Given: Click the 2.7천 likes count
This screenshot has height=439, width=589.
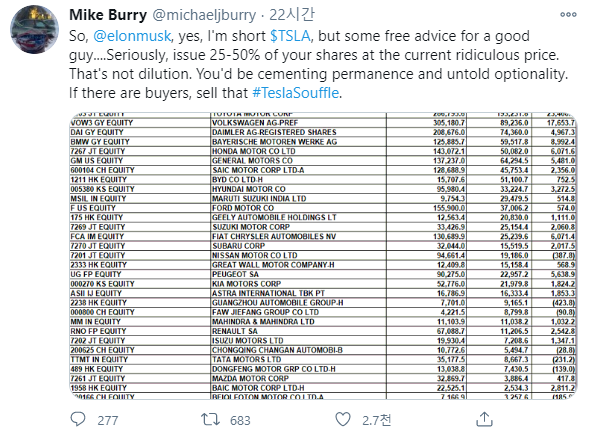Looking at the screenshot, I should tap(376, 420).
